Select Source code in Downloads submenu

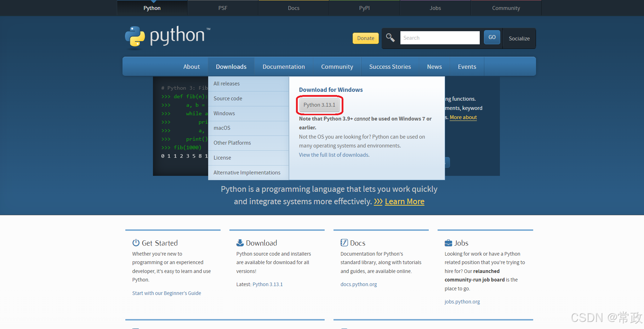tap(249, 99)
